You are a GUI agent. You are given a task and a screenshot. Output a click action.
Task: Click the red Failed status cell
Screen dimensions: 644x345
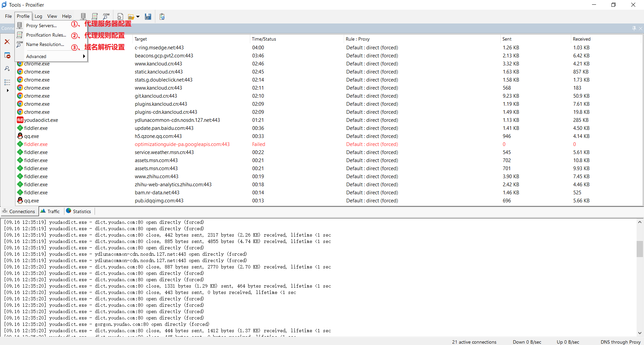point(259,144)
